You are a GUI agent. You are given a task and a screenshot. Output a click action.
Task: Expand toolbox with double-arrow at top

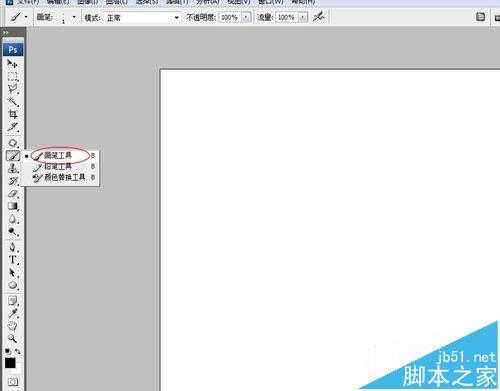click(x=5, y=33)
